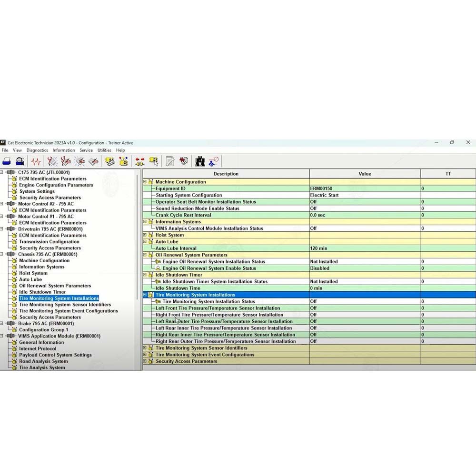Select Internet Protocol tree item
476x476 pixels.
[38, 348]
